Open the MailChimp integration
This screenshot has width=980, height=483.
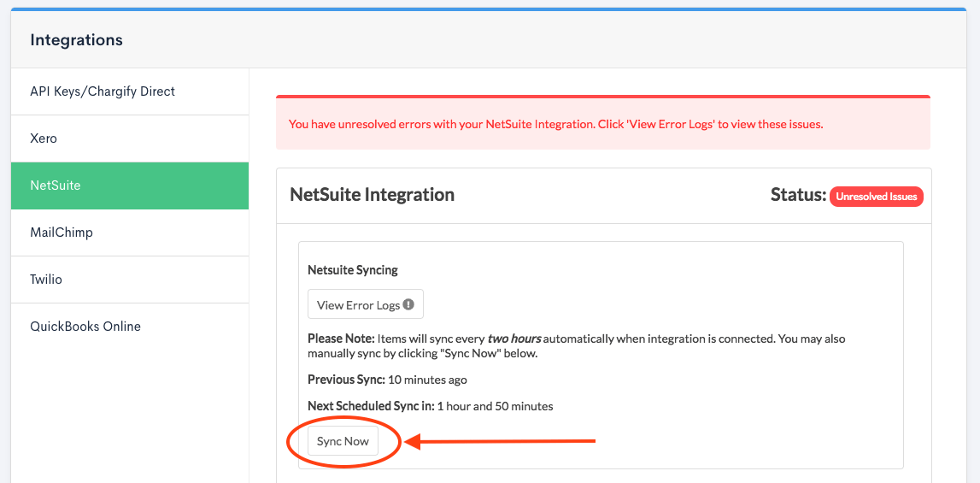click(130, 233)
